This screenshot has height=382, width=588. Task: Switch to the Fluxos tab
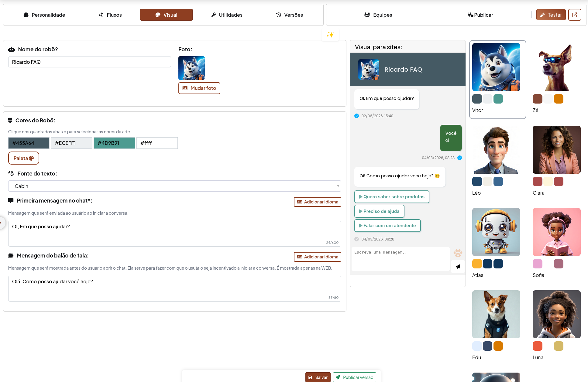coord(110,15)
